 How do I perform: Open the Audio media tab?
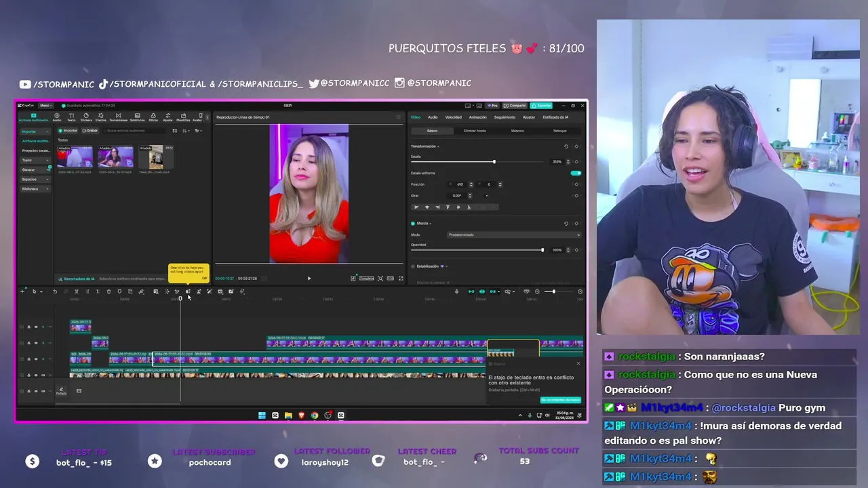click(x=57, y=117)
